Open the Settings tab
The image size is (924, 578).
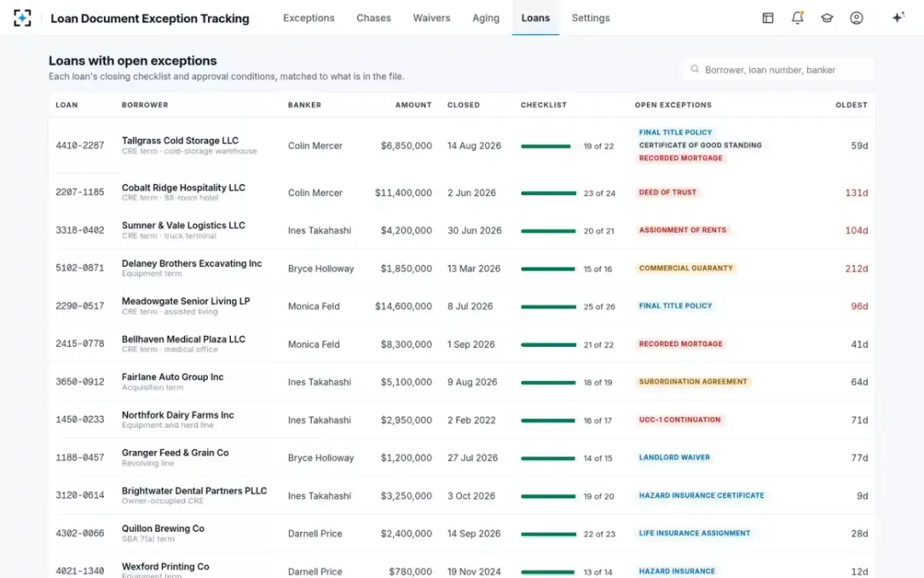591,18
